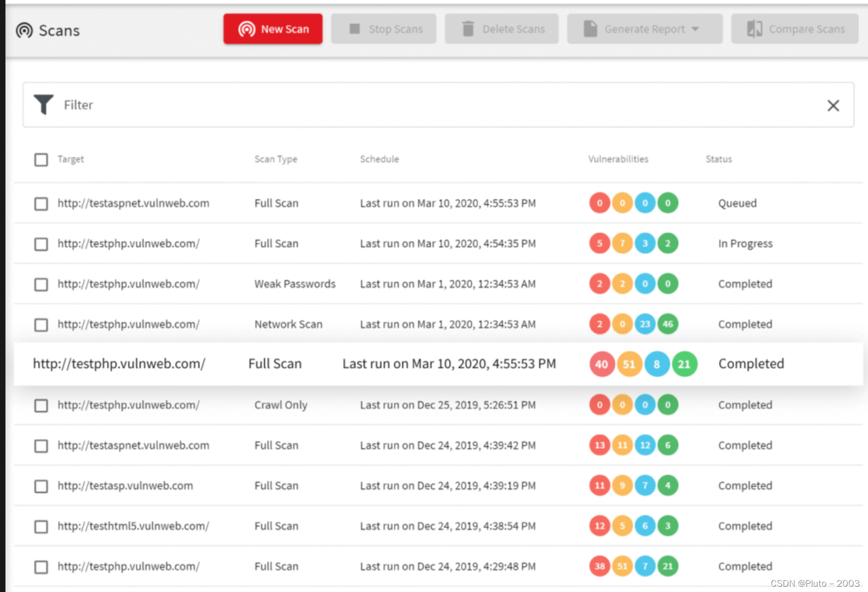This screenshot has width=868, height=592.
Task: Click orange badge 7 in In Progress row
Action: click(x=622, y=244)
